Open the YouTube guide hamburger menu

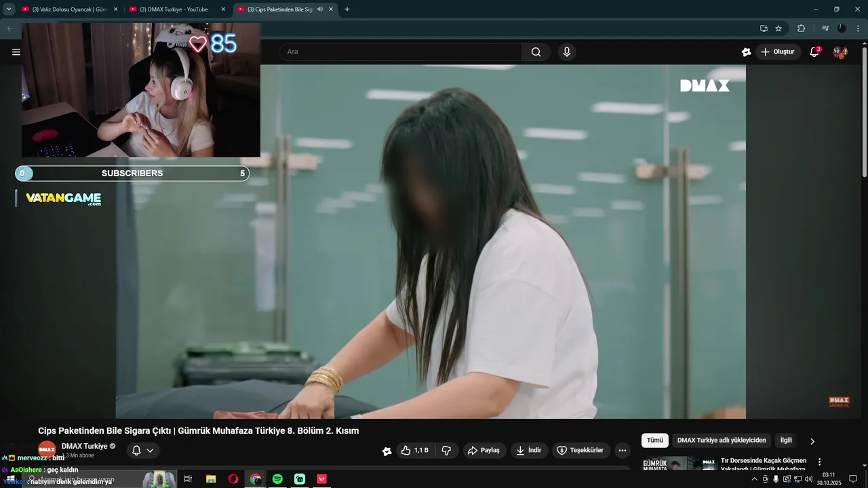coord(16,52)
